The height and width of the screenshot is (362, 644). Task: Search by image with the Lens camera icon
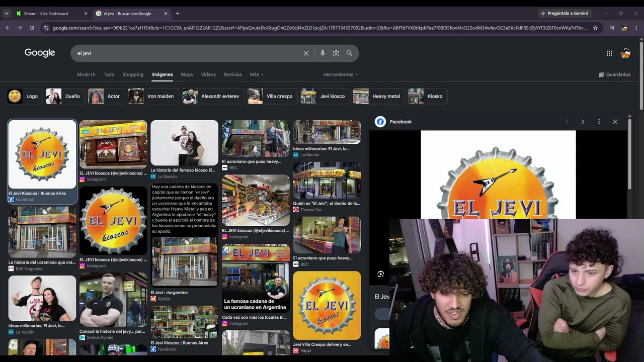coord(336,53)
